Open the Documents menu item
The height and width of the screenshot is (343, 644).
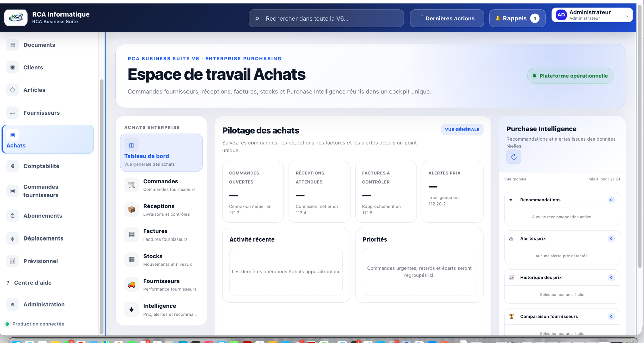[48, 45]
